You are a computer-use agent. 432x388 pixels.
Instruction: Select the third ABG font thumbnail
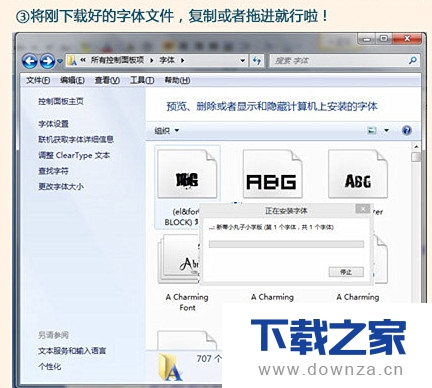[358, 174]
